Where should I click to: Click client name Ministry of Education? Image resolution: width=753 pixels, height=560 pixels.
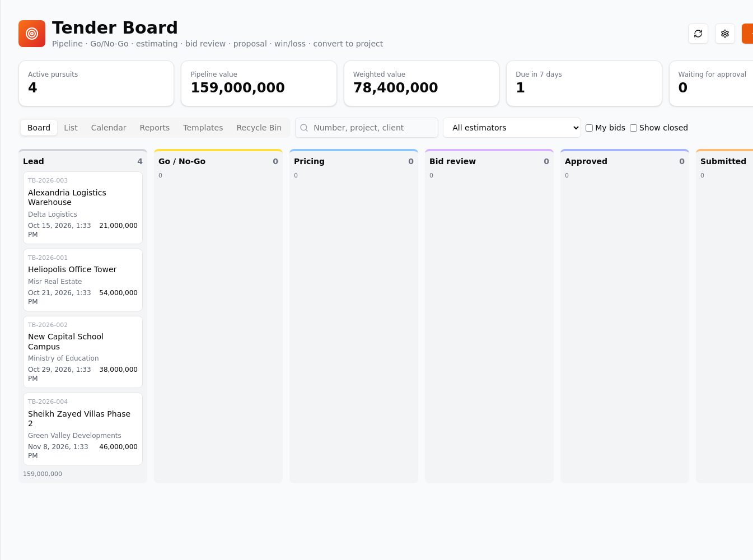63,358
